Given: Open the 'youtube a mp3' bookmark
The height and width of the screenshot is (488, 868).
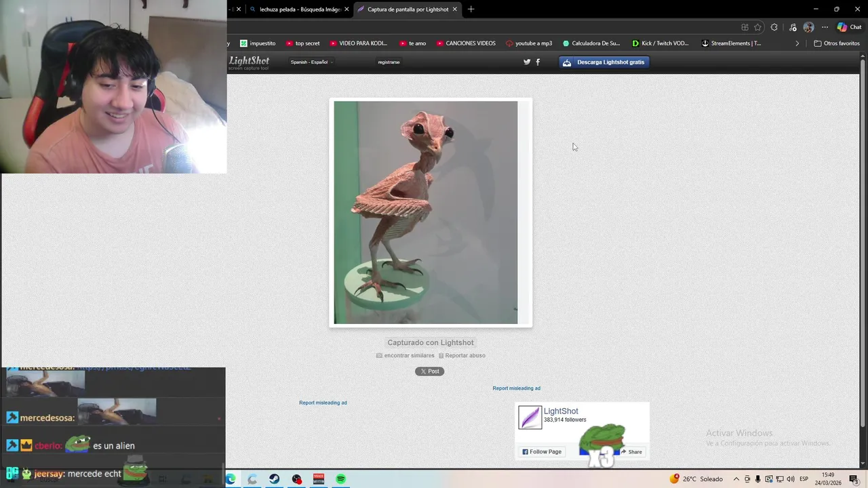Looking at the screenshot, I should tap(529, 43).
